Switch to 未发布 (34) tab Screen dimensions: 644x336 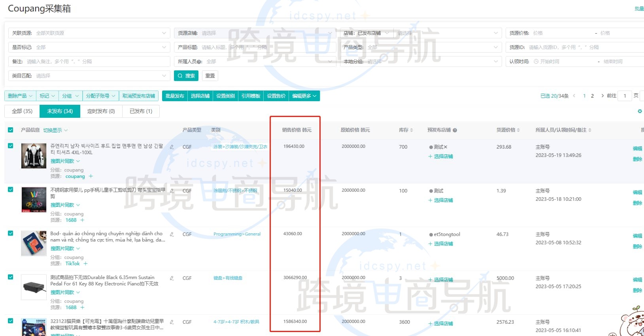tap(60, 111)
